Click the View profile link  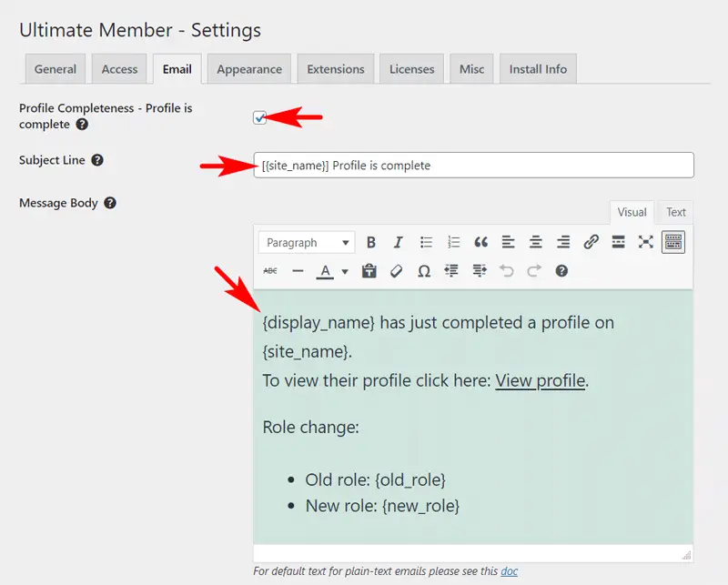(540, 380)
